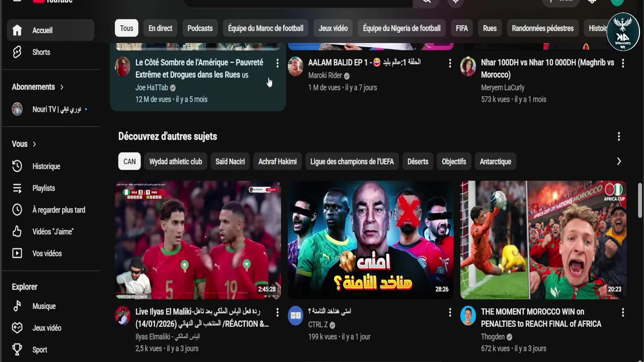
Task: Open the Le Côté Sombre de l'Amérique title
Action: tap(199, 69)
